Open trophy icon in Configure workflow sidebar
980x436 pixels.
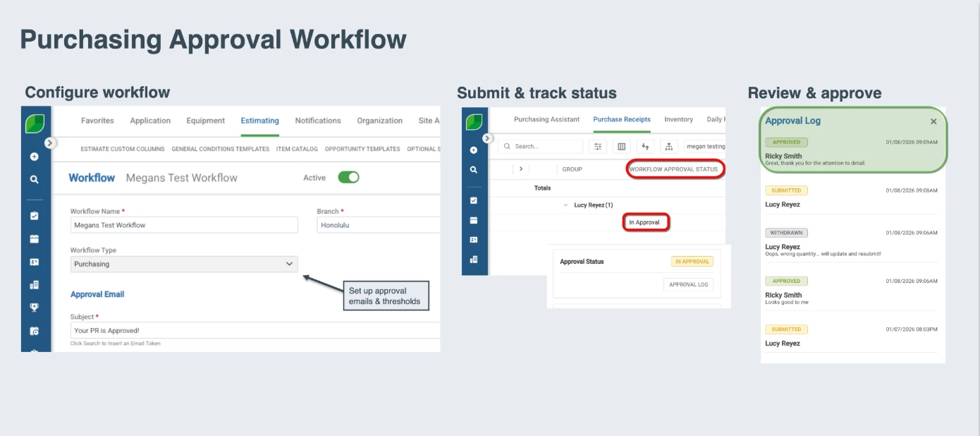[x=34, y=308]
